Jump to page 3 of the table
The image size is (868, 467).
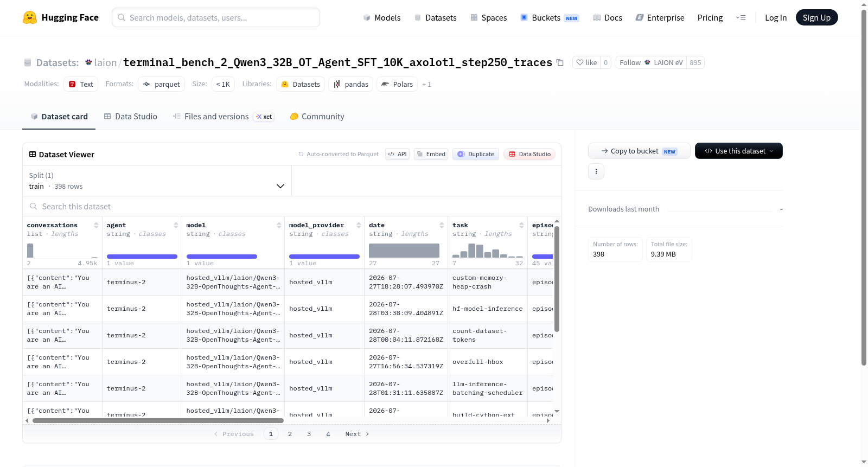[x=309, y=434]
